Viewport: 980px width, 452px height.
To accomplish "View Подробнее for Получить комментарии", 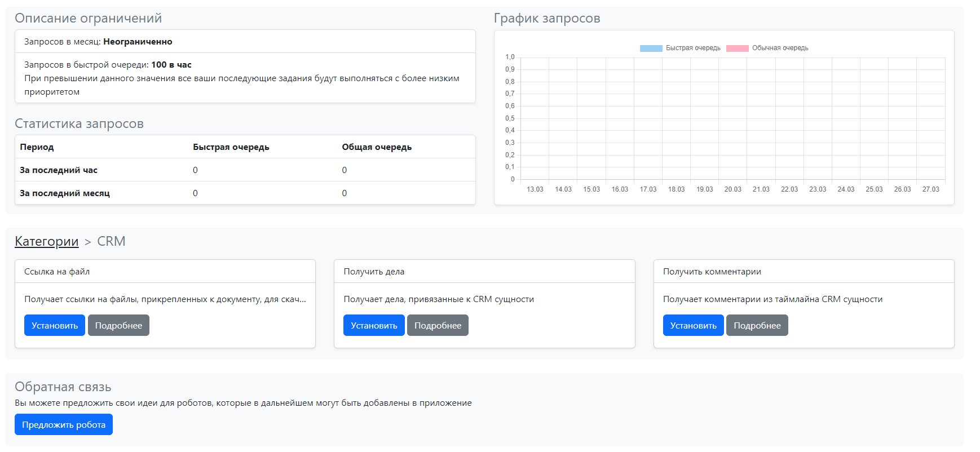I will (757, 325).
